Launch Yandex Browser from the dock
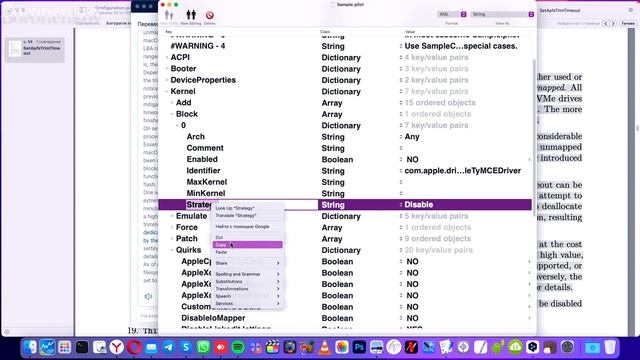Image resolution: width=640 pixels, height=360 pixels. [x=117, y=347]
